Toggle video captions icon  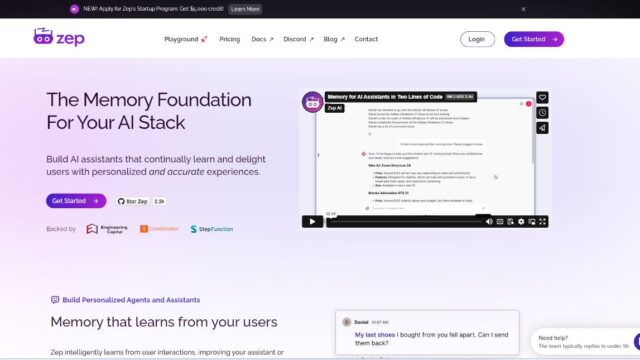pos(500,222)
